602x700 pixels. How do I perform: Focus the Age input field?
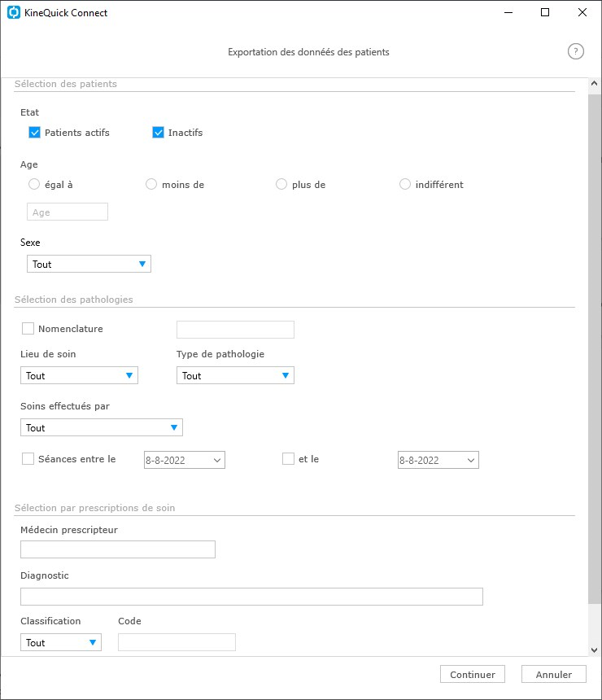[x=68, y=212]
